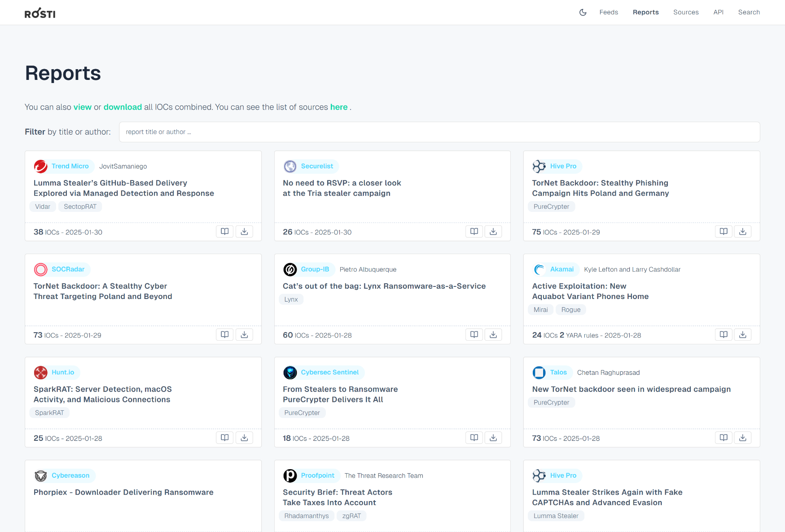This screenshot has width=785, height=532.
Task: Select the Rogue malware tag
Action: 571,310
